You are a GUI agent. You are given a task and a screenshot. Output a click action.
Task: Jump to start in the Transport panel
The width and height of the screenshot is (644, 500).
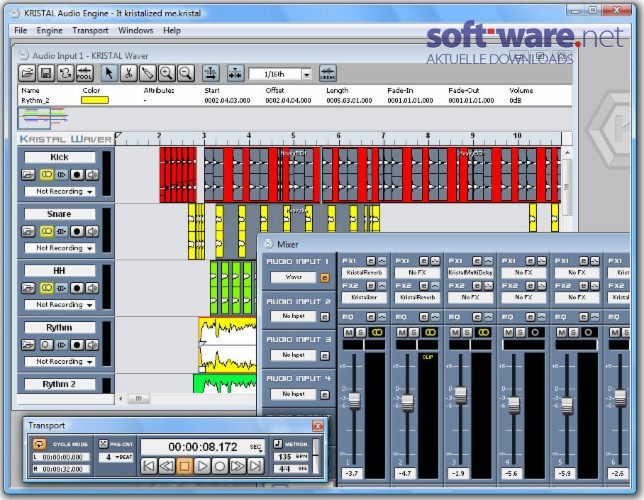(149, 466)
